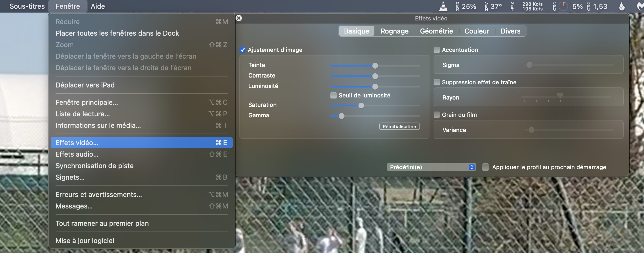Viewport: 644px width, 253px height.
Task: Open the GPU 1,53 status item
Action: coord(597,6)
